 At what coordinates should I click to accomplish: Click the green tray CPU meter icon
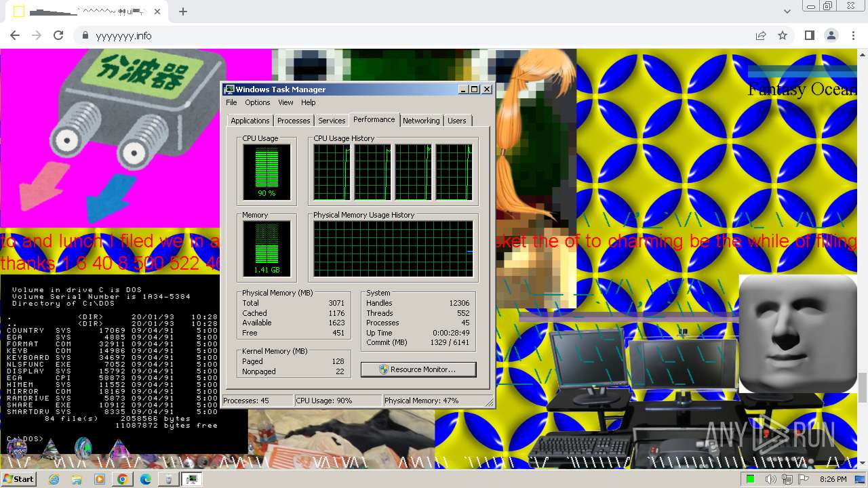pos(751,479)
